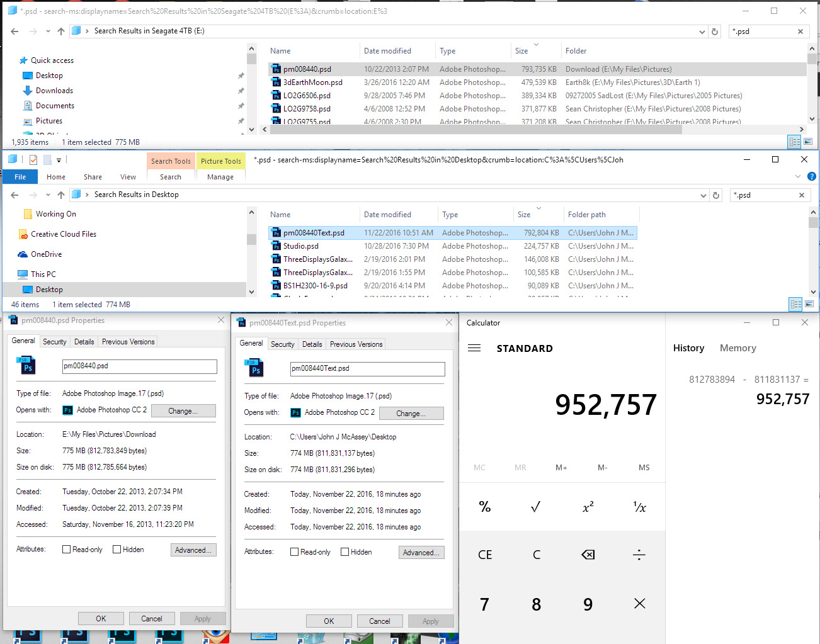Click the square root key

point(536,507)
